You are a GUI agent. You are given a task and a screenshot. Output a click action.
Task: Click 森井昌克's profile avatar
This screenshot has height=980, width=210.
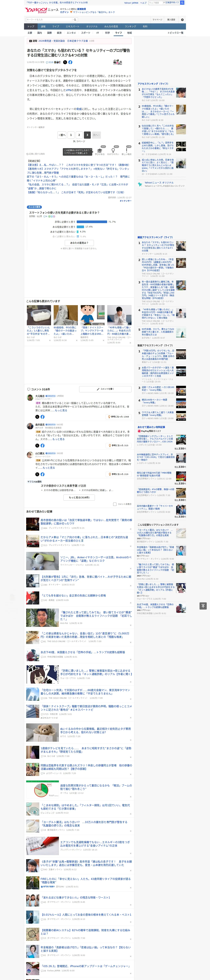click(x=30, y=426)
